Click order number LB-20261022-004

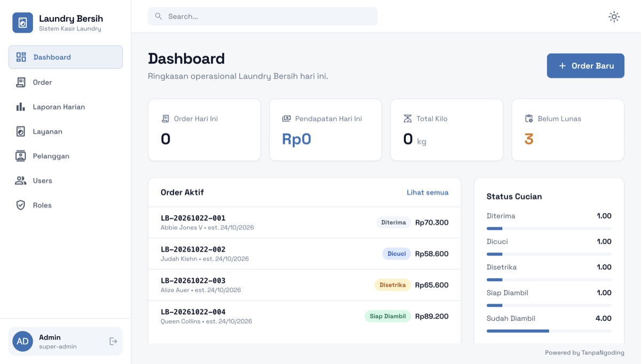(x=193, y=312)
